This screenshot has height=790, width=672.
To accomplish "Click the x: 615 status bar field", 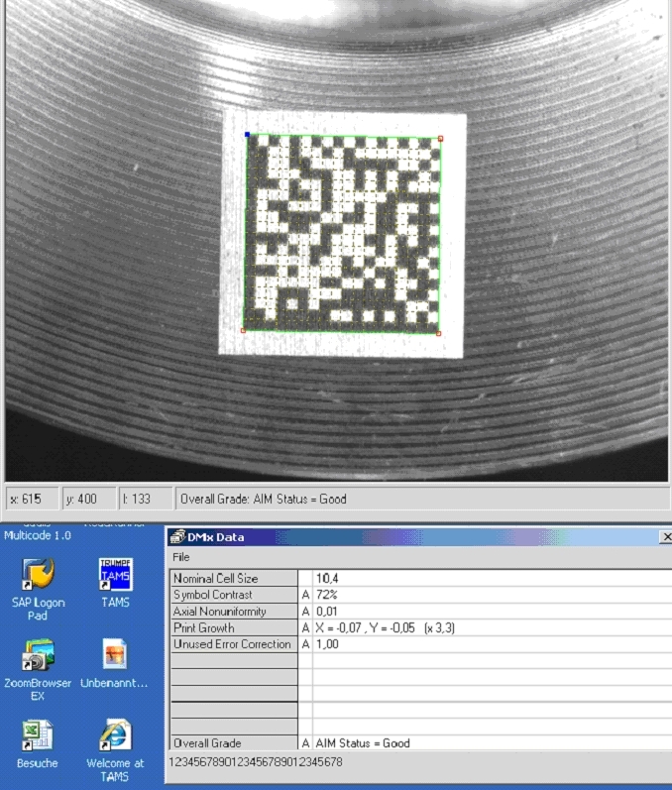I will [x=32, y=499].
